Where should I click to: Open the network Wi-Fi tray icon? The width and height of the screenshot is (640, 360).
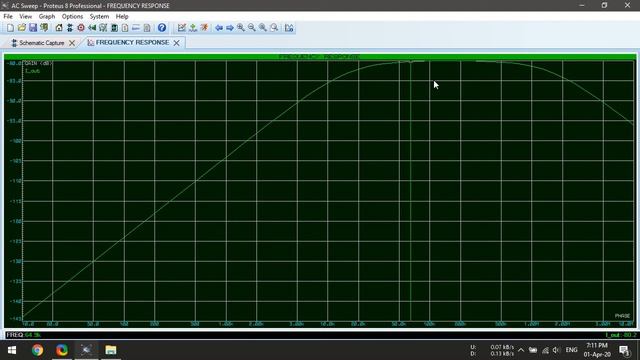[545, 350]
